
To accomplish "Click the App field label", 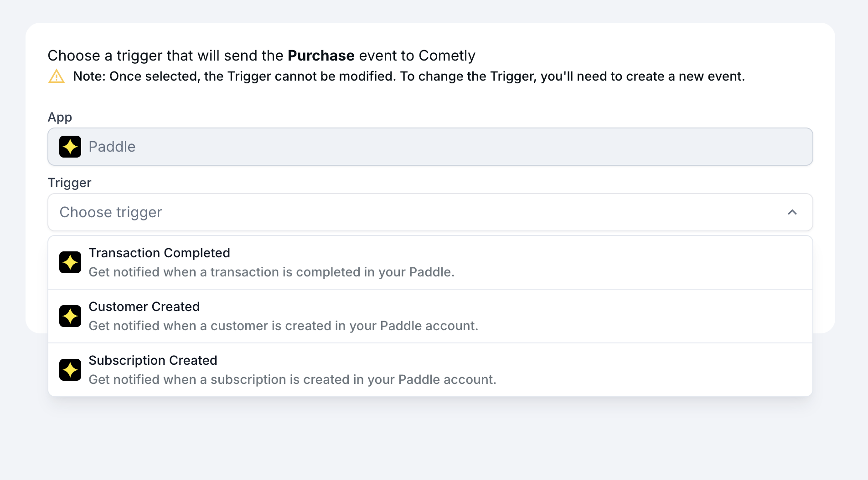I will coord(60,117).
